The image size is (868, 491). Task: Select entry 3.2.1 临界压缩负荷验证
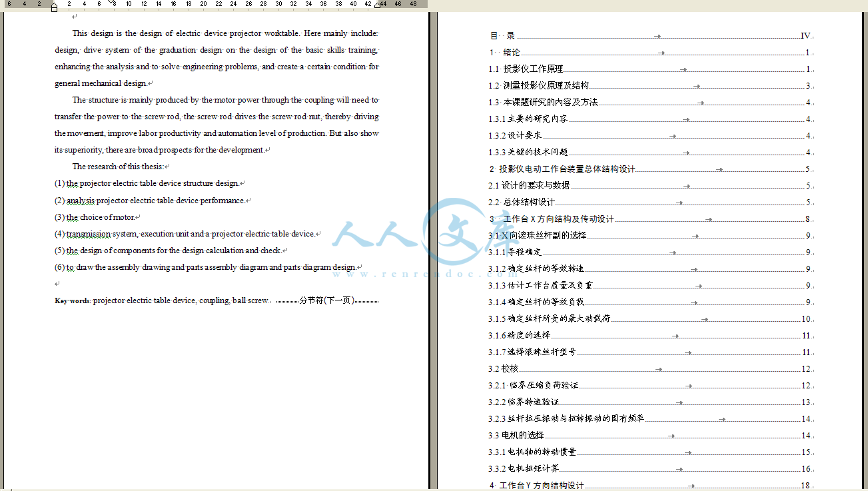point(651,386)
